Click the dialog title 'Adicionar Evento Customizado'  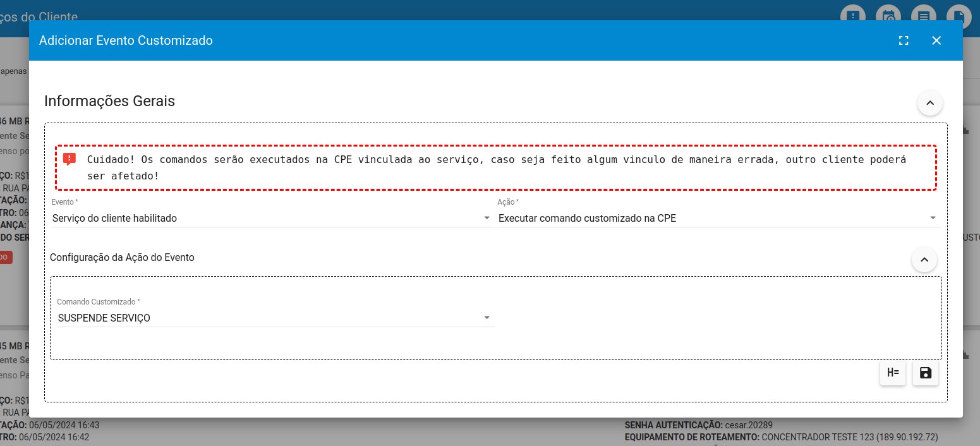(126, 40)
